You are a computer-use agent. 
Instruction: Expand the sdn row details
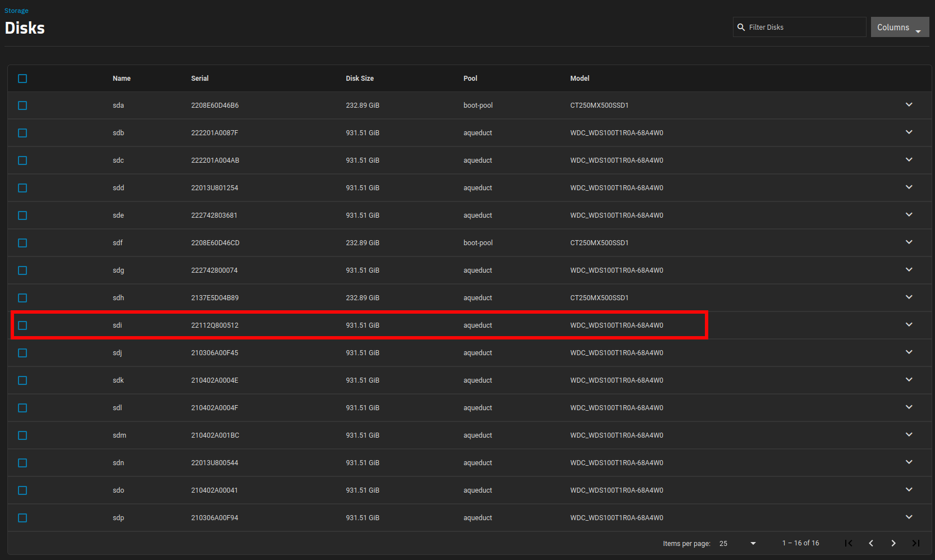pyautogui.click(x=909, y=462)
